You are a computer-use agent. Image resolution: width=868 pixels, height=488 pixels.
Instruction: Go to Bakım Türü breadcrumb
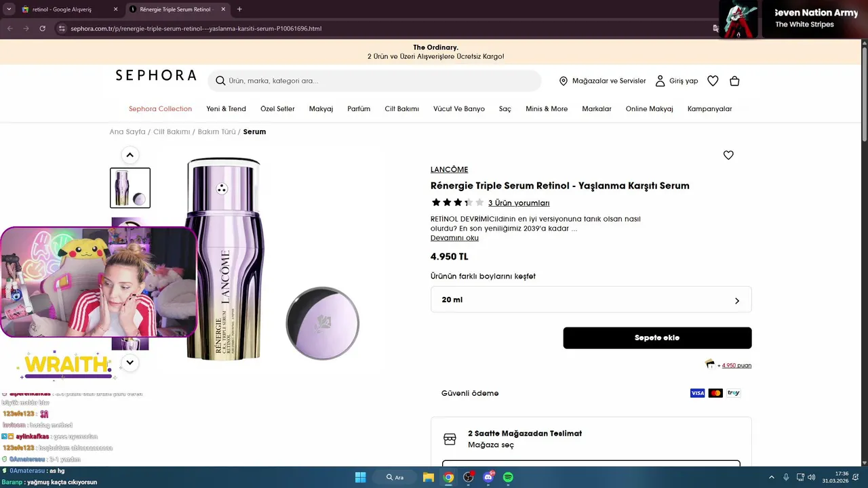pyautogui.click(x=216, y=131)
